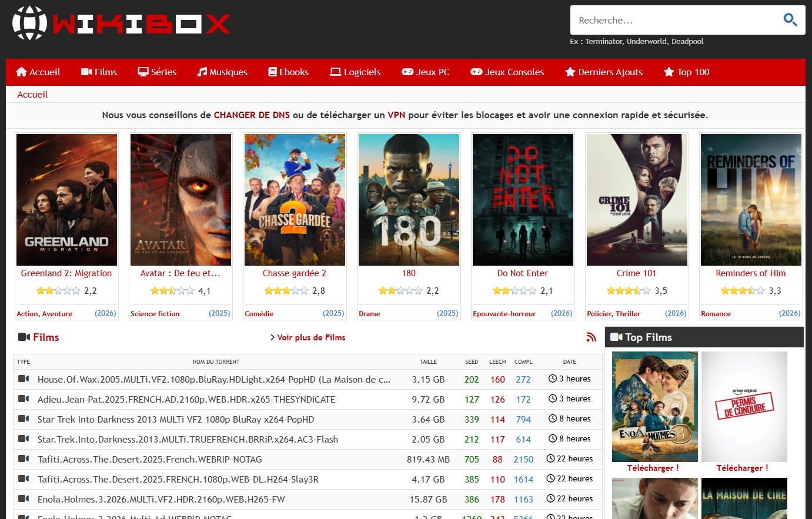This screenshot has height=519, width=812.
Task: Click the Enola Holmes 3 Top Films poster
Action: [x=655, y=407]
